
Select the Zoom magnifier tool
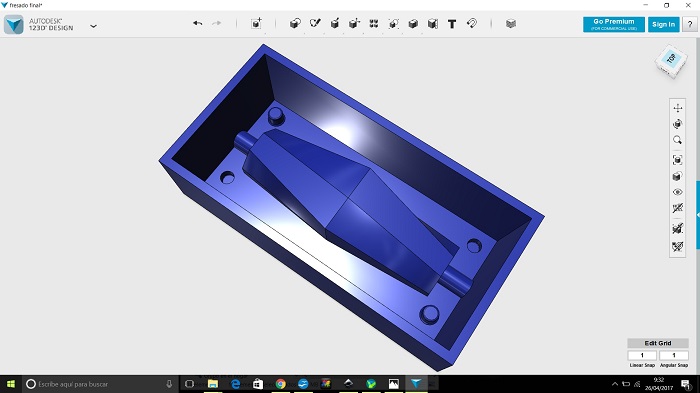pyautogui.click(x=678, y=140)
